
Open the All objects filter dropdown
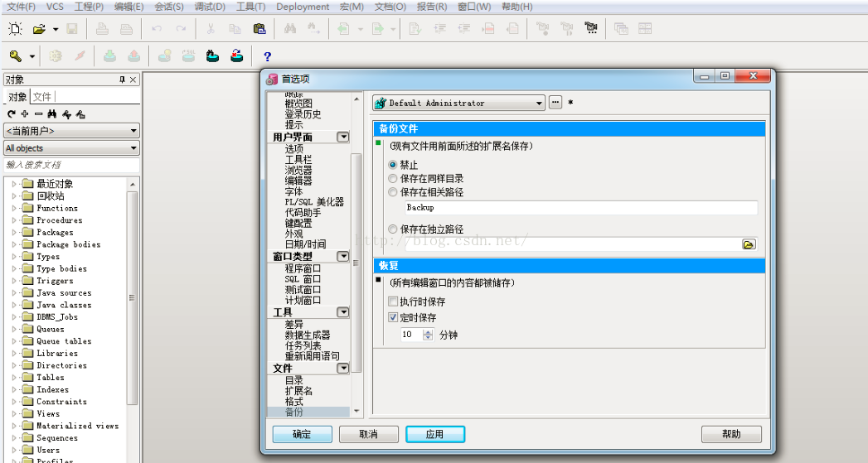pyautogui.click(x=133, y=148)
